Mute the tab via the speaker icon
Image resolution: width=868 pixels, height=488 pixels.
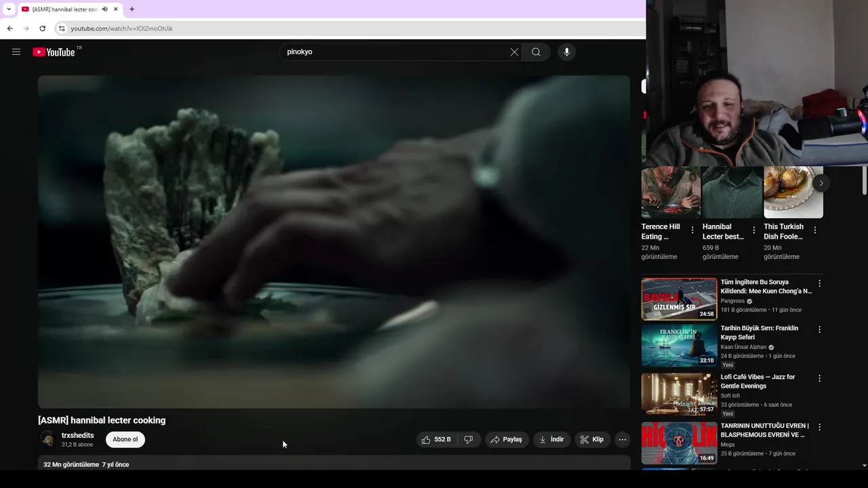[x=105, y=9]
